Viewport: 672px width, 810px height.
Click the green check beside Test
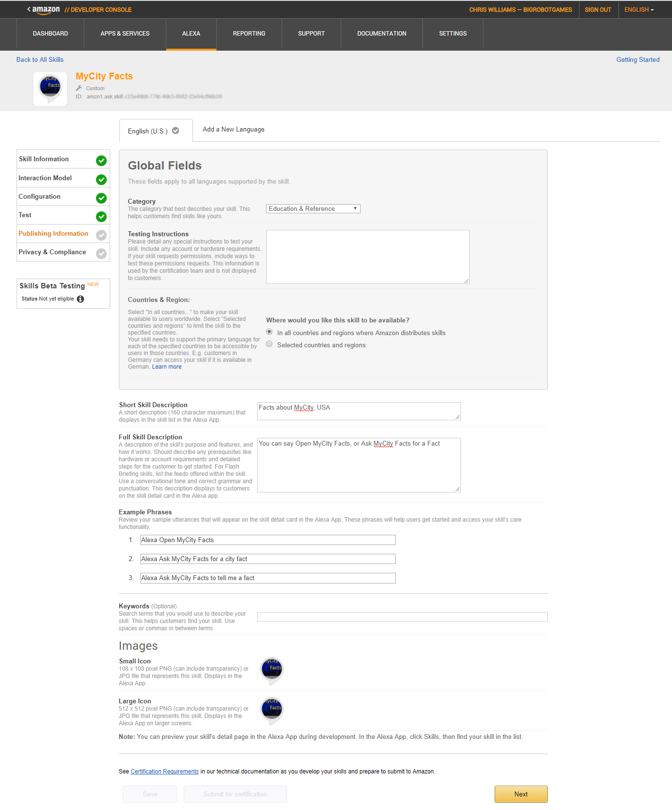tap(101, 216)
